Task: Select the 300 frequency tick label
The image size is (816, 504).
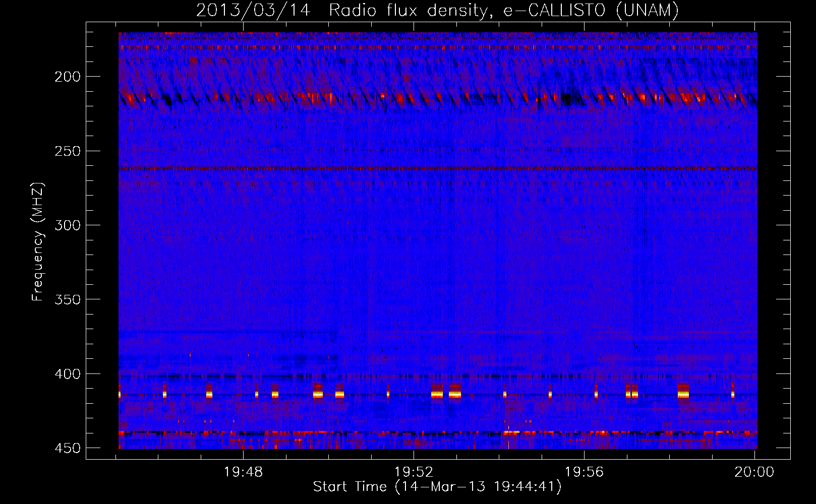Action: (x=67, y=225)
